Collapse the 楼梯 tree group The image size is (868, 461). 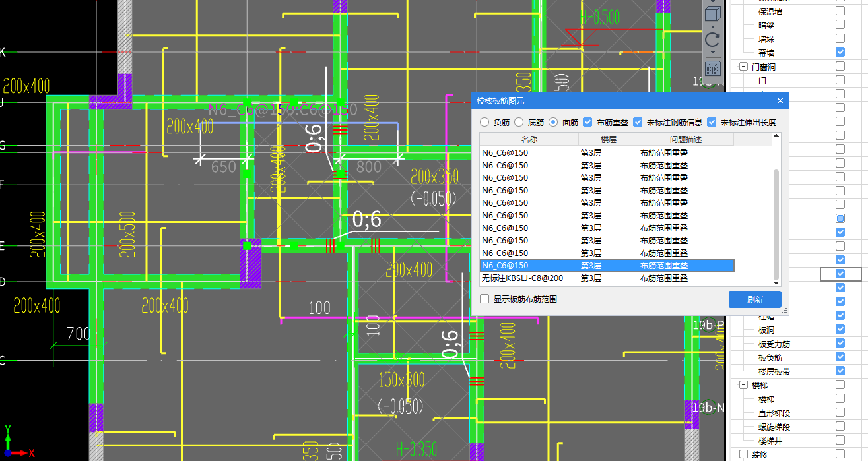(743, 385)
